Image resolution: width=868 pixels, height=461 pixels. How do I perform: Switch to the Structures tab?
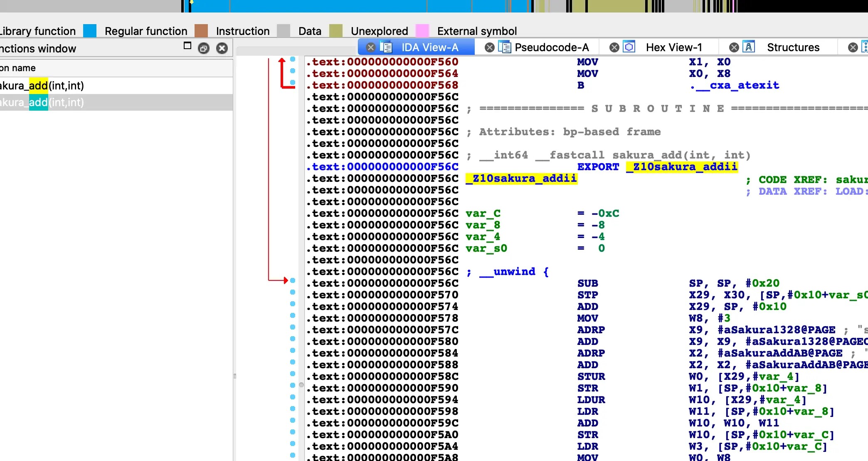pyautogui.click(x=793, y=47)
